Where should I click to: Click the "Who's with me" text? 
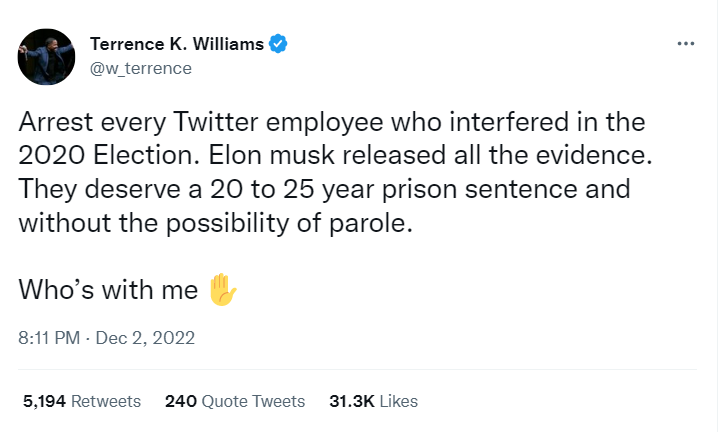(x=108, y=291)
